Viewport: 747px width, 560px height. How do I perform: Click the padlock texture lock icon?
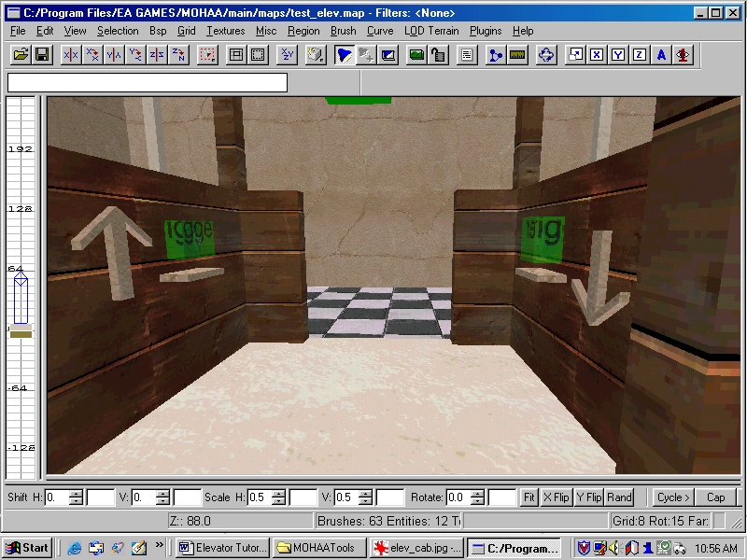438,55
